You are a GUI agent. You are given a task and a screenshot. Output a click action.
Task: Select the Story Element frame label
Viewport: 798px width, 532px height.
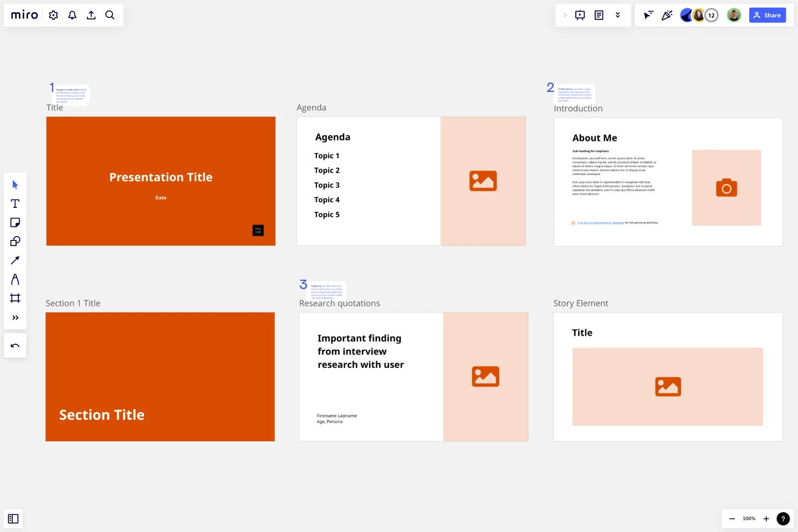tap(581, 303)
